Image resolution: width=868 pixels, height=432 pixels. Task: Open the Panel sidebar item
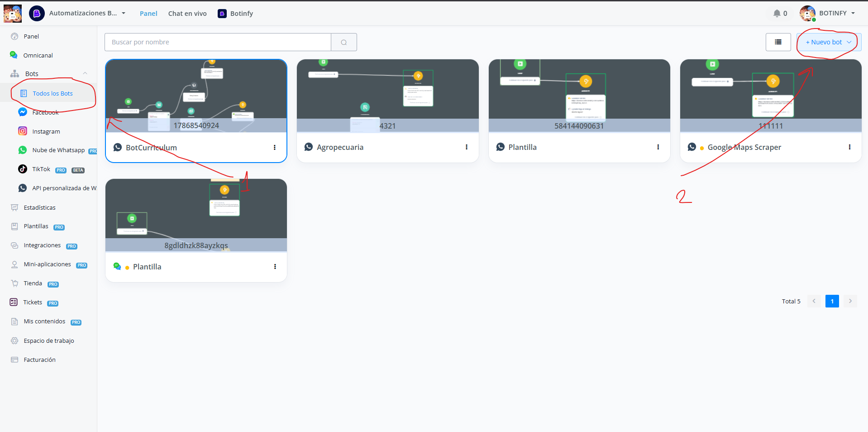pos(31,36)
